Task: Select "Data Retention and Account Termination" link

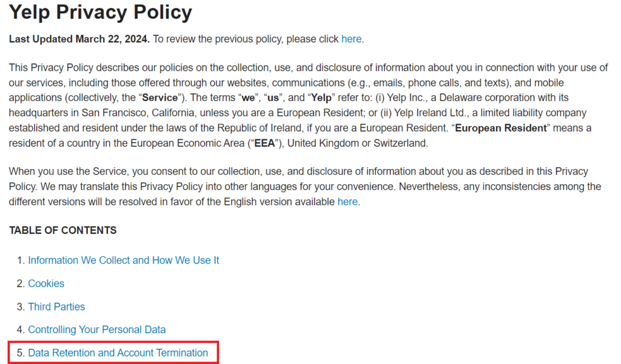Action: tap(118, 352)
